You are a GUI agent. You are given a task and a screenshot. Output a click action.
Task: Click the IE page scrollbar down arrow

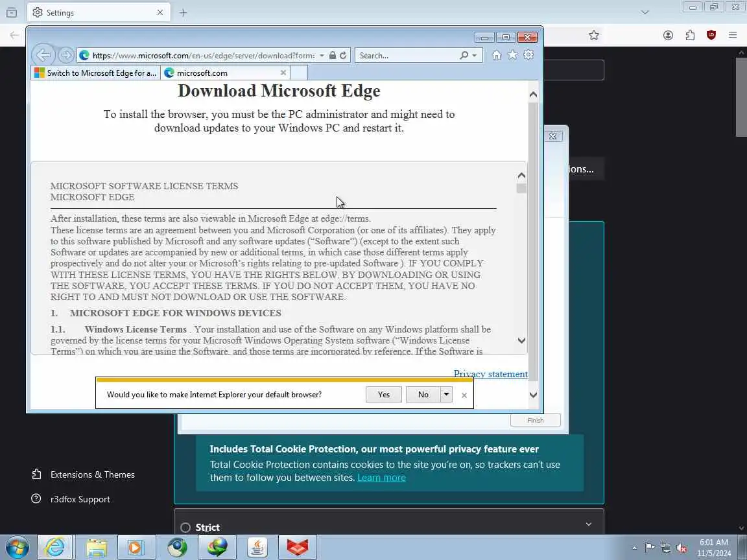[x=533, y=395]
